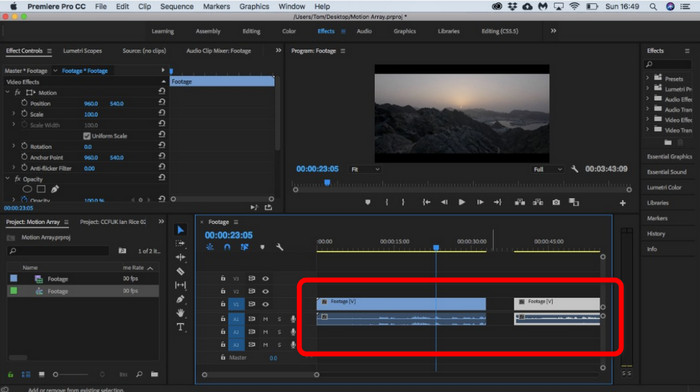
Task: Open the Fit zoom level dropdown
Action: (x=365, y=169)
